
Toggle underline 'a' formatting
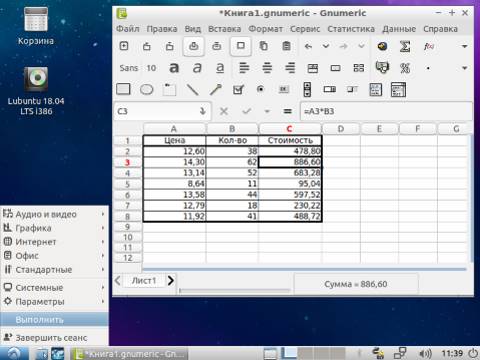point(220,68)
